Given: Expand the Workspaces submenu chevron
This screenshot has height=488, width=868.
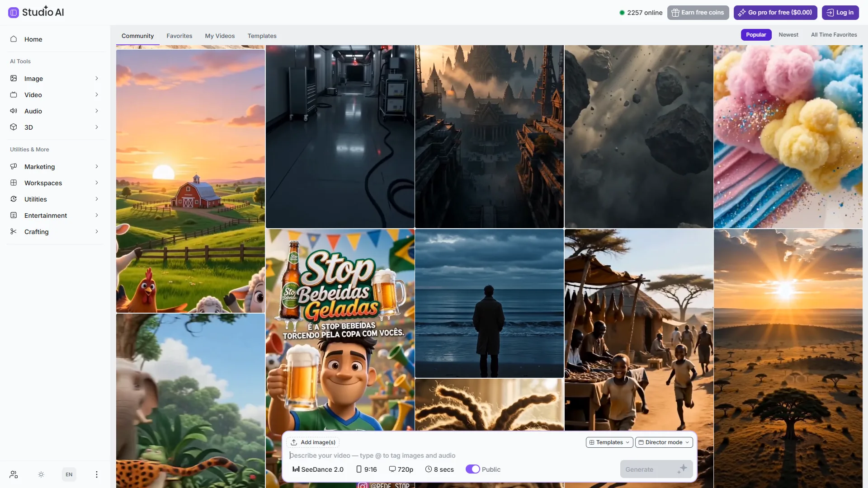Looking at the screenshot, I should pos(97,183).
